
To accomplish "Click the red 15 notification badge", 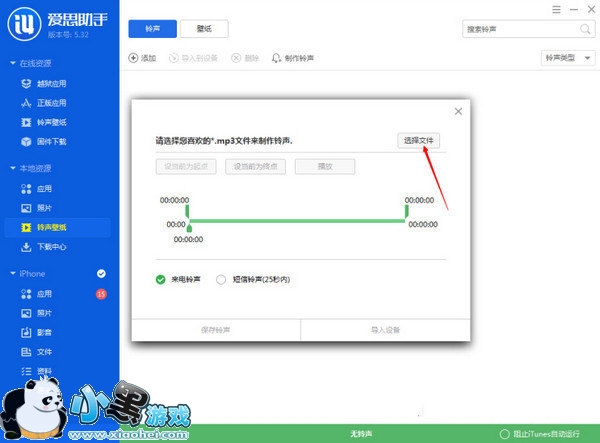I will click(x=101, y=294).
